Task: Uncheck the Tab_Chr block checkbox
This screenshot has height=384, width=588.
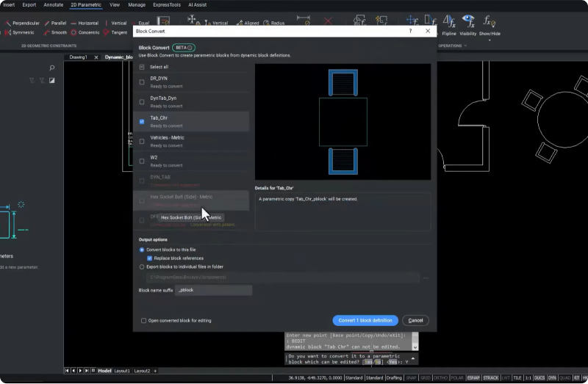Action: pyautogui.click(x=142, y=121)
